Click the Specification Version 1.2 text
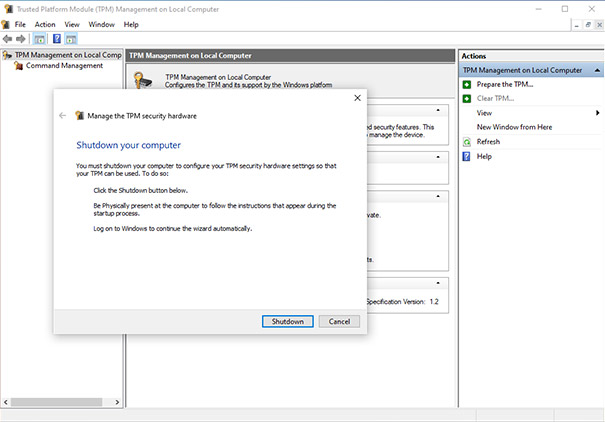 (402, 302)
